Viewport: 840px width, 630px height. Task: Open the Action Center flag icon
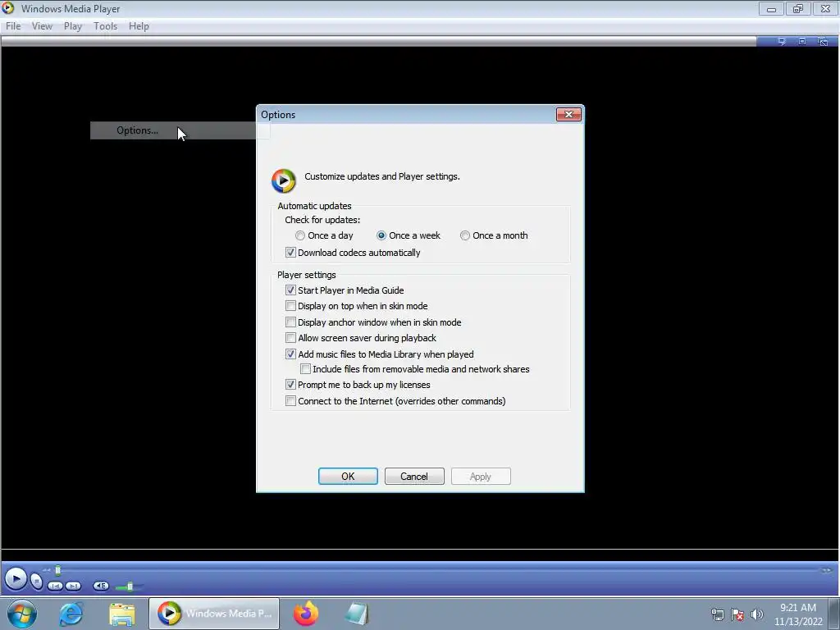click(x=737, y=614)
